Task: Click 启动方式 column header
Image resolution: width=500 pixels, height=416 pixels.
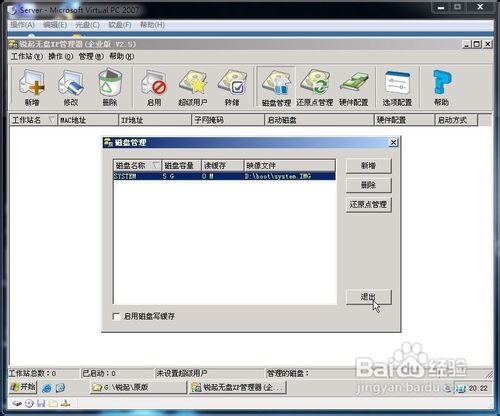Action: click(x=456, y=120)
